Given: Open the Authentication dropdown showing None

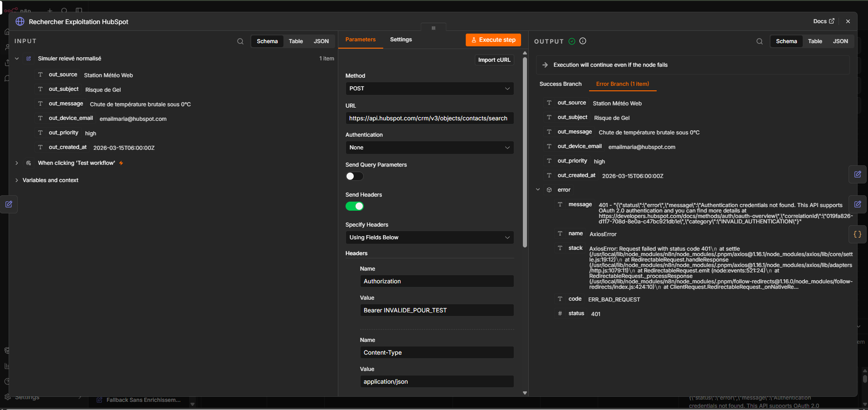Looking at the screenshot, I should click(429, 148).
